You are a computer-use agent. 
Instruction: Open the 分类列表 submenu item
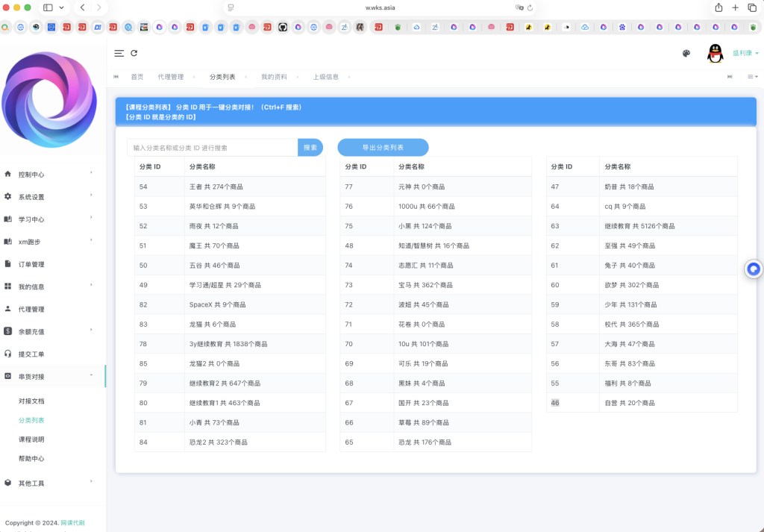[x=31, y=420]
